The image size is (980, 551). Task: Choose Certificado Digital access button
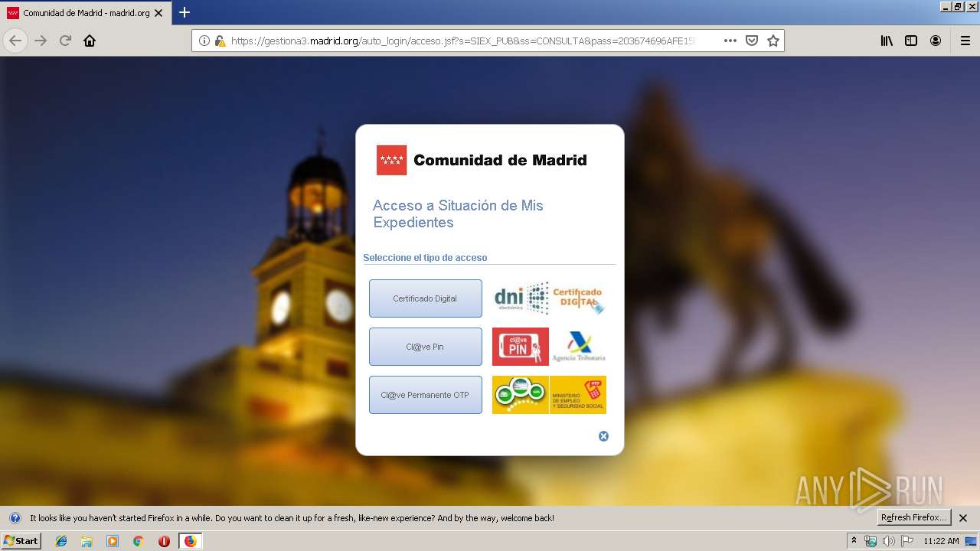click(426, 298)
